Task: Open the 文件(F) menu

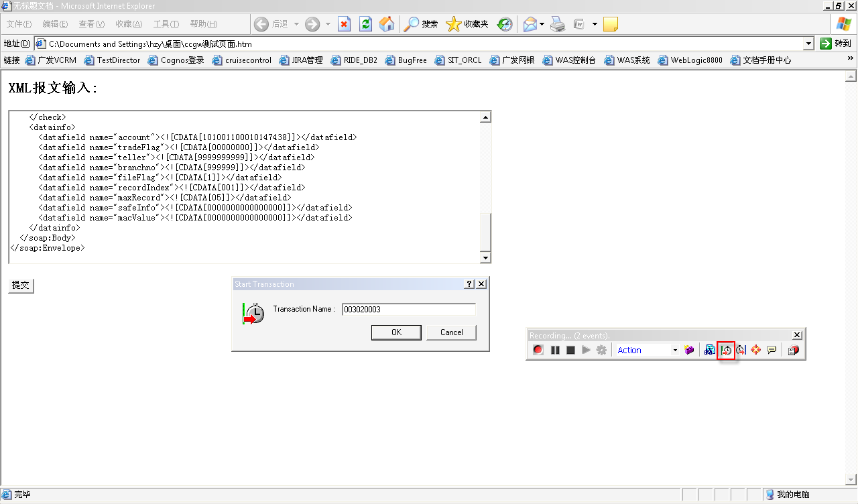Action: (x=19, y=24)
